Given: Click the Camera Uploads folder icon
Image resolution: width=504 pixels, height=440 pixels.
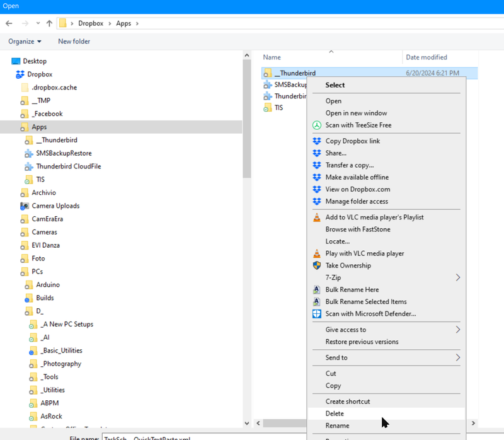Looking at the screenshot, I should coord(24,206).
